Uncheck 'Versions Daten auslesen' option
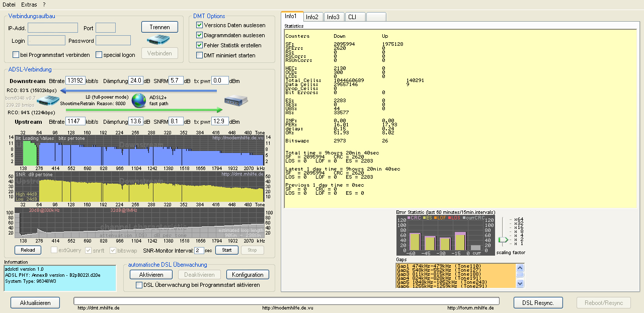The image size is (644, 313). [x=199, y=25]
